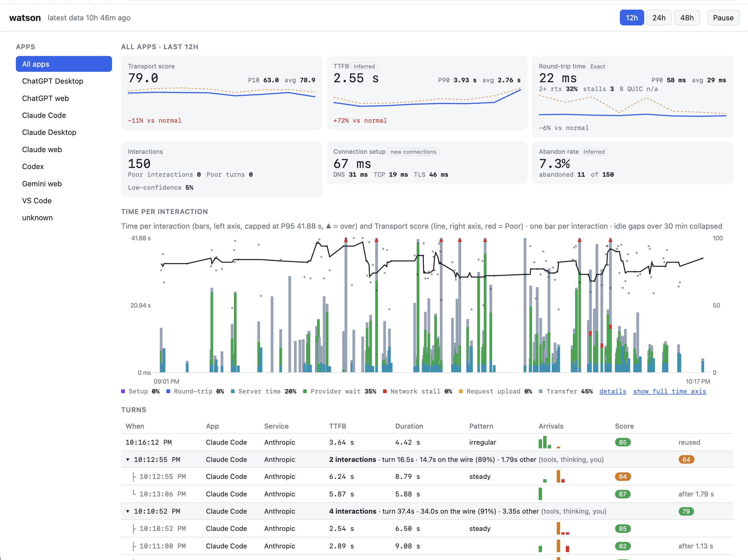This screenshot has height=560, width=748.
Task: Select the 10:16:12 PM turn row
Action: (427, 442)
